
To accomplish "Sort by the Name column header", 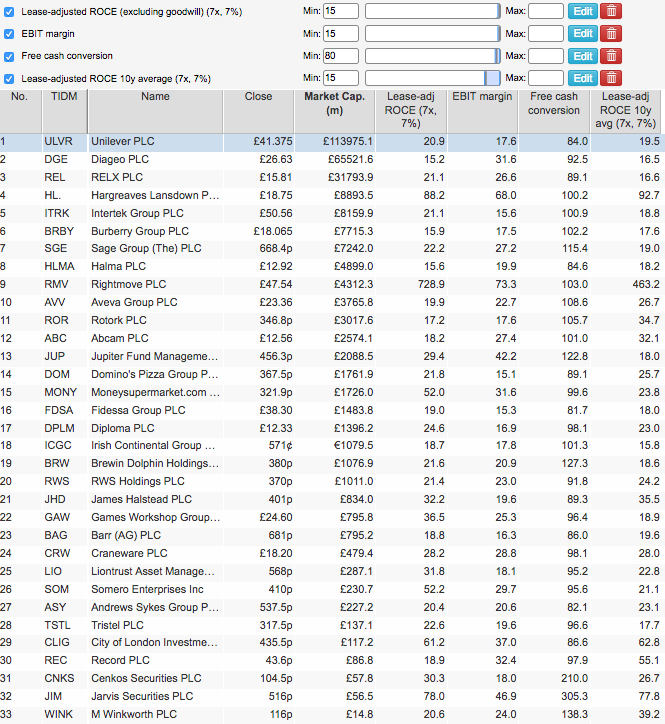I will tap(155, 111).
